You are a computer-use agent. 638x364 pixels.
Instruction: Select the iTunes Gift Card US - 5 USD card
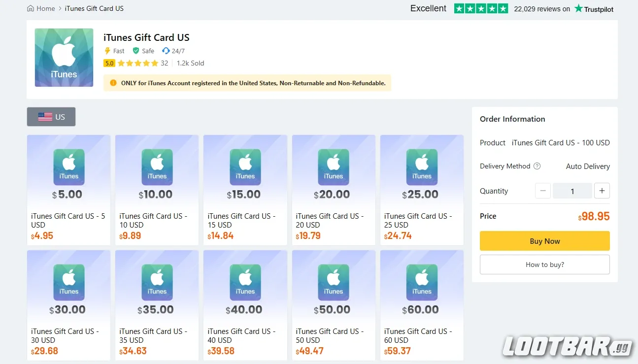click(x=68, y=190)
